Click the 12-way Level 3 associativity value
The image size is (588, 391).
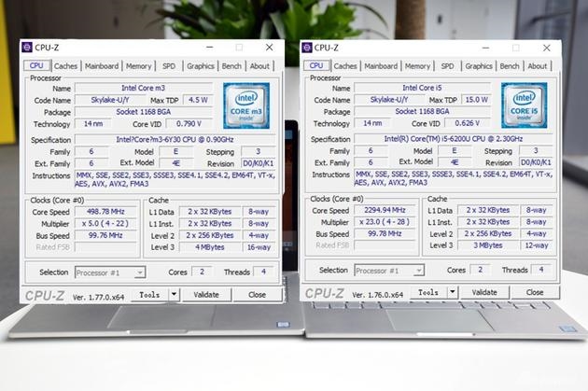(537, 245)
